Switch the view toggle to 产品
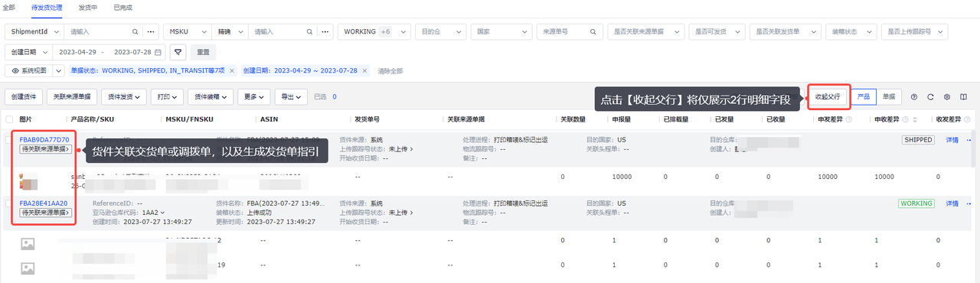The width and height of the screenshot is (980, 283). coord(863,97)
